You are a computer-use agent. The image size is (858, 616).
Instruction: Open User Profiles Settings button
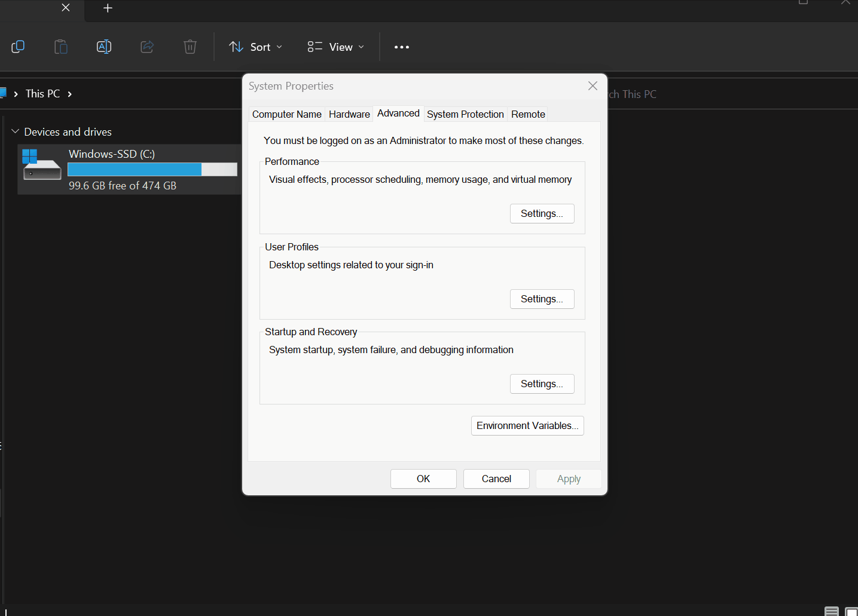(542, 299)
